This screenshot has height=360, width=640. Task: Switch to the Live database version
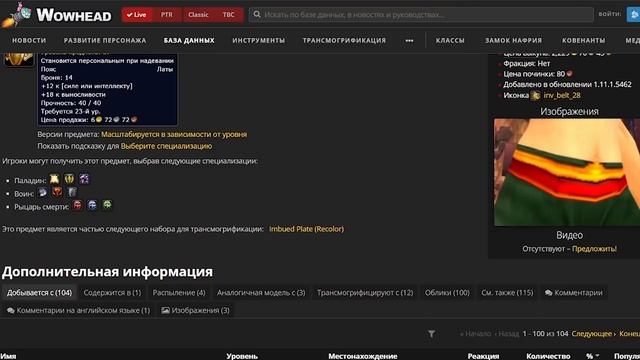137,15
